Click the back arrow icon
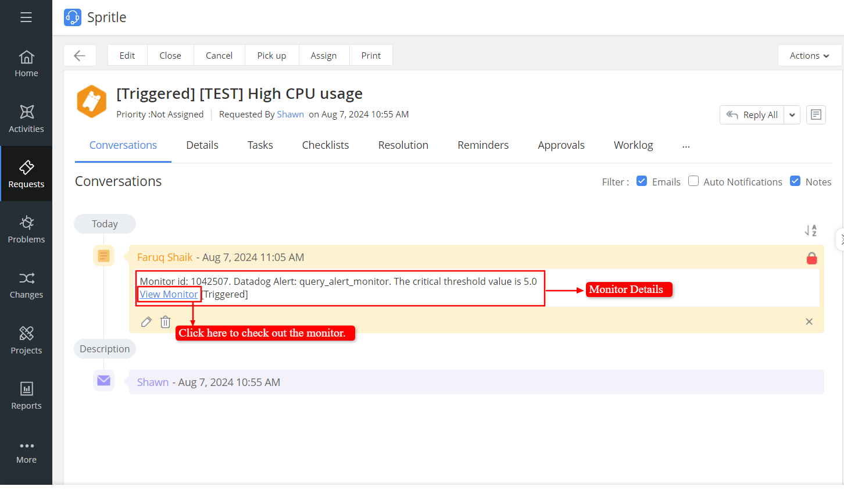 click(x=80, y=56)
